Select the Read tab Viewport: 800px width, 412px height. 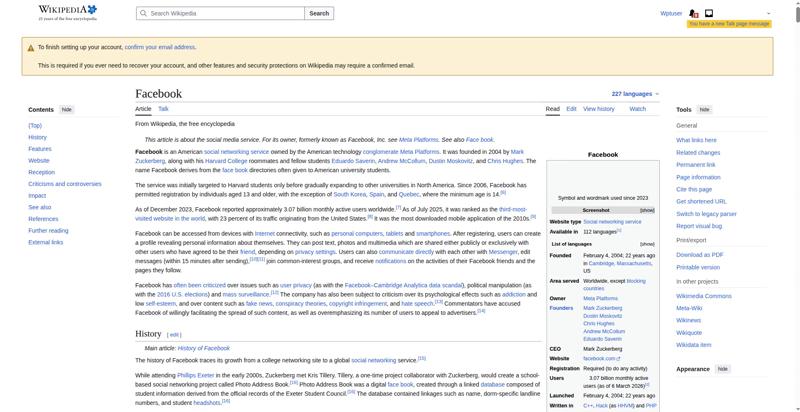(x=553, y=109)
